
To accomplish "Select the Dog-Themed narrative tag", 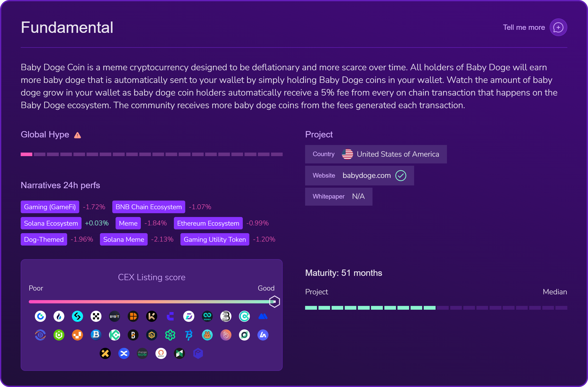I will click(x=44, y=239).
